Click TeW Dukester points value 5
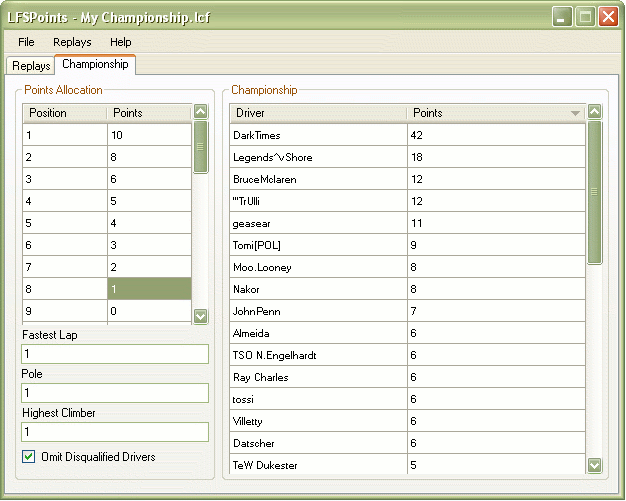626x501 pixels. (x=496, y=464)
